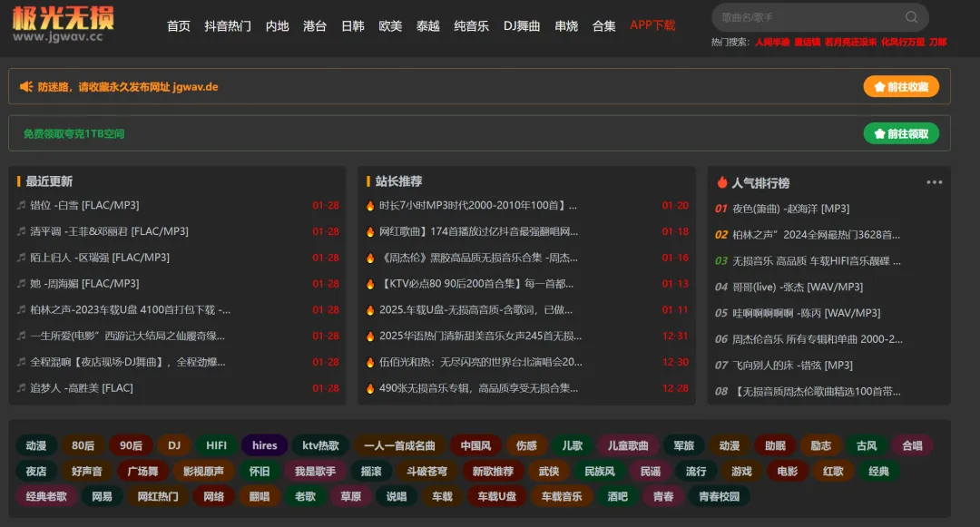980x527 pixels.
Task: Click the flame icon beside 网红歌曲】174首
Action: 370,231
